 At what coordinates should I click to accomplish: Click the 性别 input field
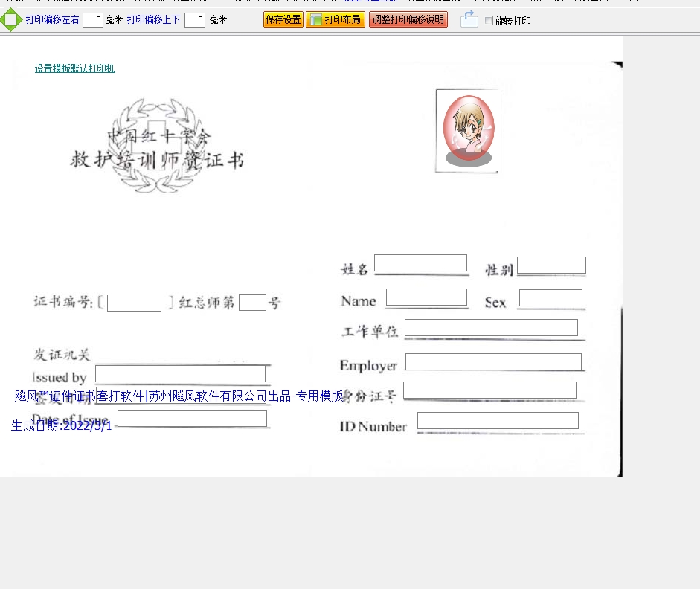[551, 265]
